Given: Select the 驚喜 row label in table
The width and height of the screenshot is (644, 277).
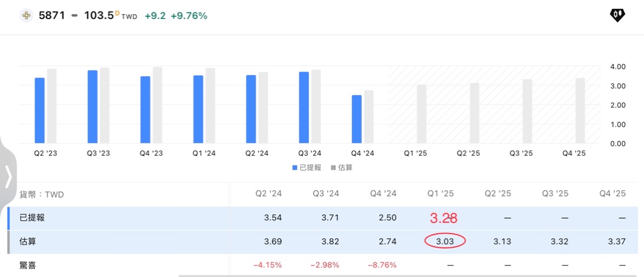Looking at the screenshot, I should [x=28, y=265].
